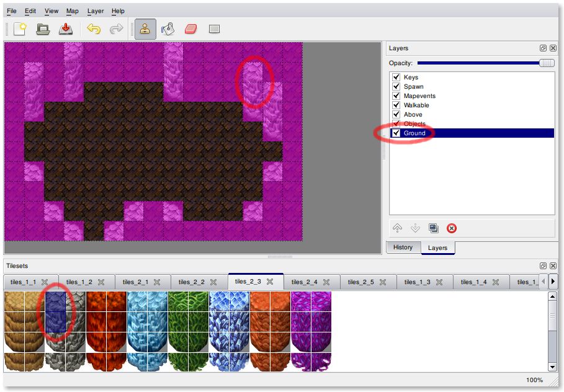Select the Stamp Brush tool

pos(145,29)
